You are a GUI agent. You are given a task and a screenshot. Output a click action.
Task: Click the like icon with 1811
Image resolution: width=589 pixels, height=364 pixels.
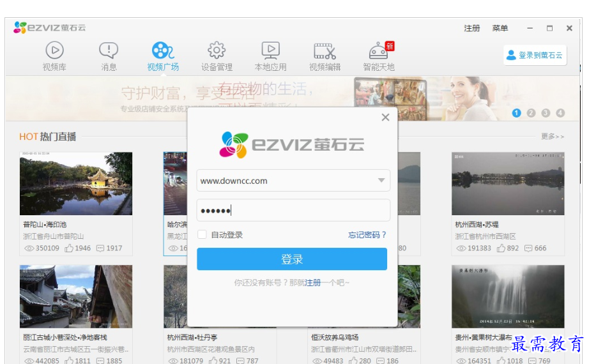point(69,361)
